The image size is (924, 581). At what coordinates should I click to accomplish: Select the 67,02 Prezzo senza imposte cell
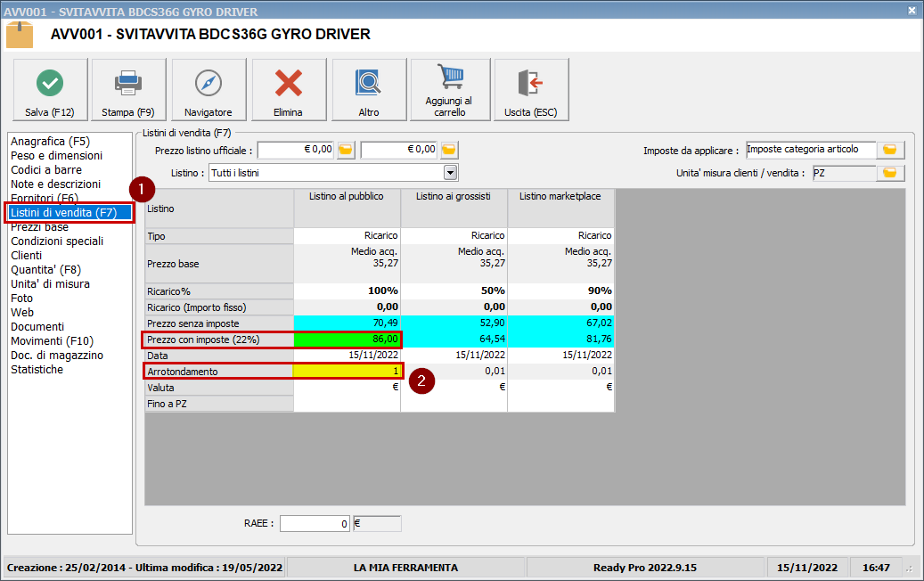(x=561, y=323)
